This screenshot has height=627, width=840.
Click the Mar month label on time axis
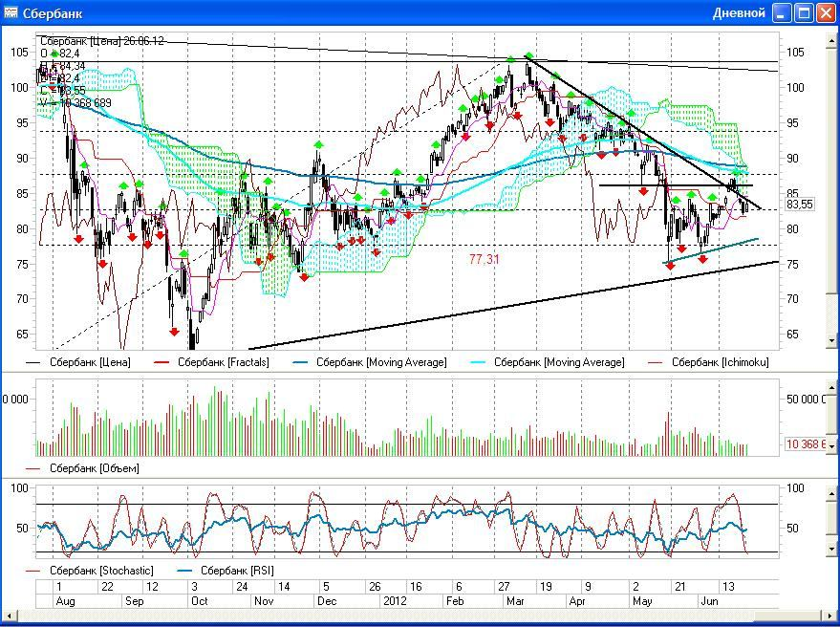pyautogui.click(x=515, y=601)
